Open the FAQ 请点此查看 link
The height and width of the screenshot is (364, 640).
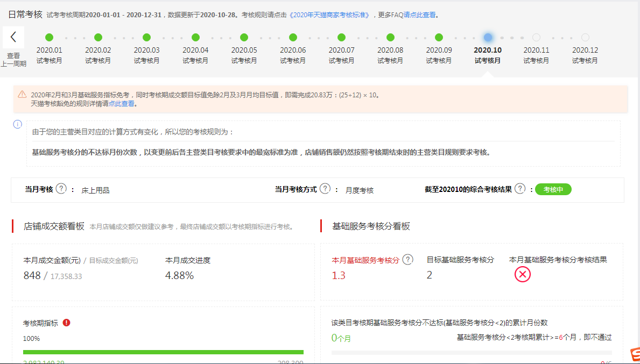pos(420,15)
